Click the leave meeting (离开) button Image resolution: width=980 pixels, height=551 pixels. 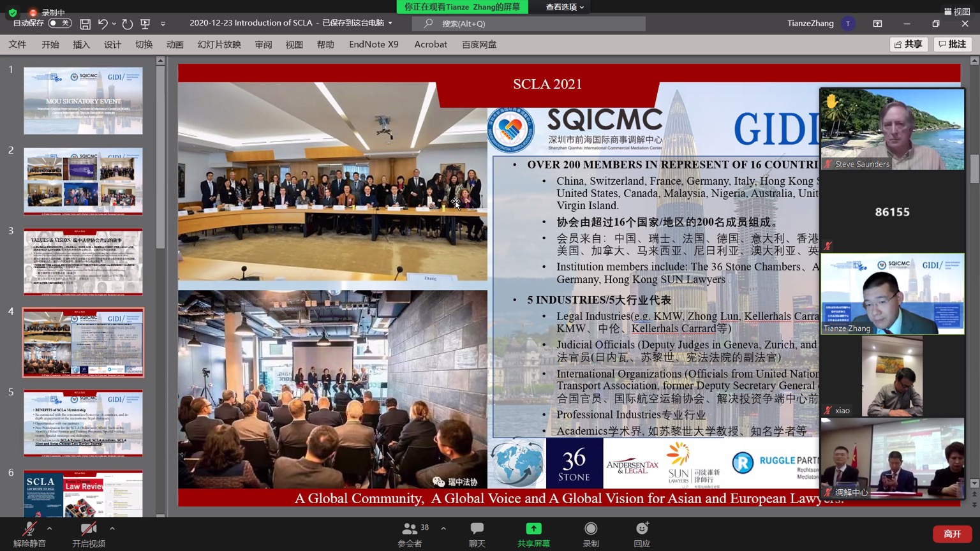pos(952,534)
